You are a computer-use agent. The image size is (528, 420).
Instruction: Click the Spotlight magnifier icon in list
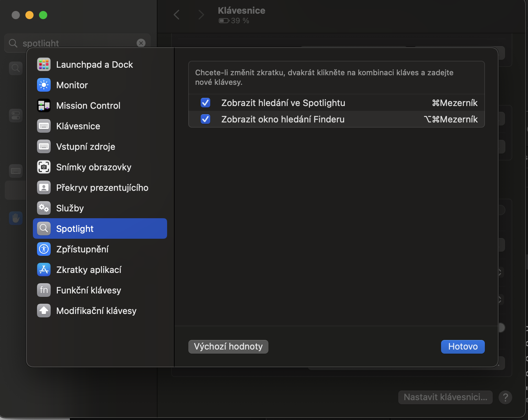(44, 228)
